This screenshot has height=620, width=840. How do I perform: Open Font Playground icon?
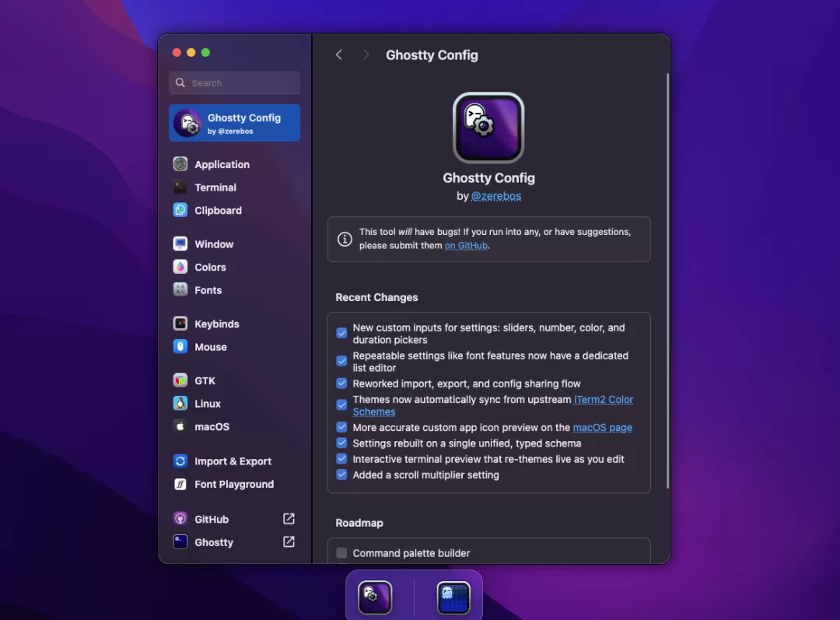[180, 484]
